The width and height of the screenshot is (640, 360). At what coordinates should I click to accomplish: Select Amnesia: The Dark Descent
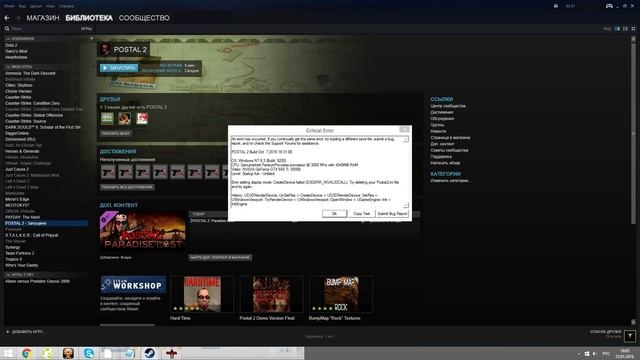coord(30,73)
